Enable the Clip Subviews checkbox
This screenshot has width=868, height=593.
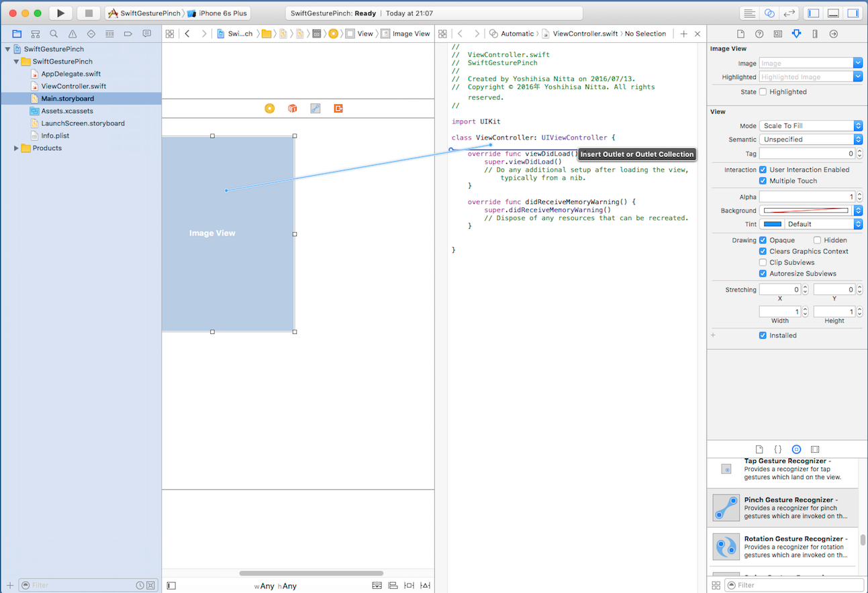tap(763, 262)
